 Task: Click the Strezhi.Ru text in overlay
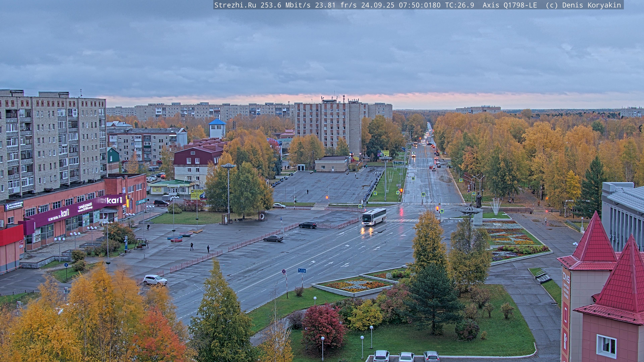point(235,5)
